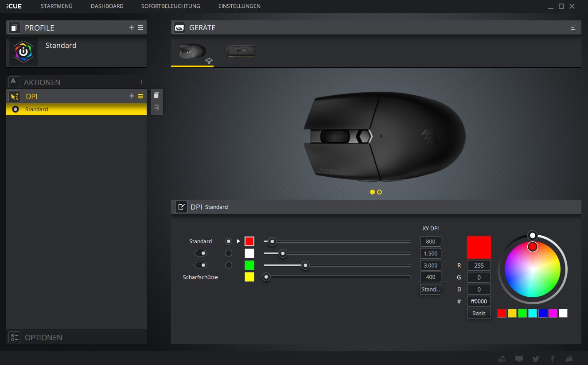The image size is (588, 365).
Task: Open the Dashboard menu
Action: click(x=107, y=6)
